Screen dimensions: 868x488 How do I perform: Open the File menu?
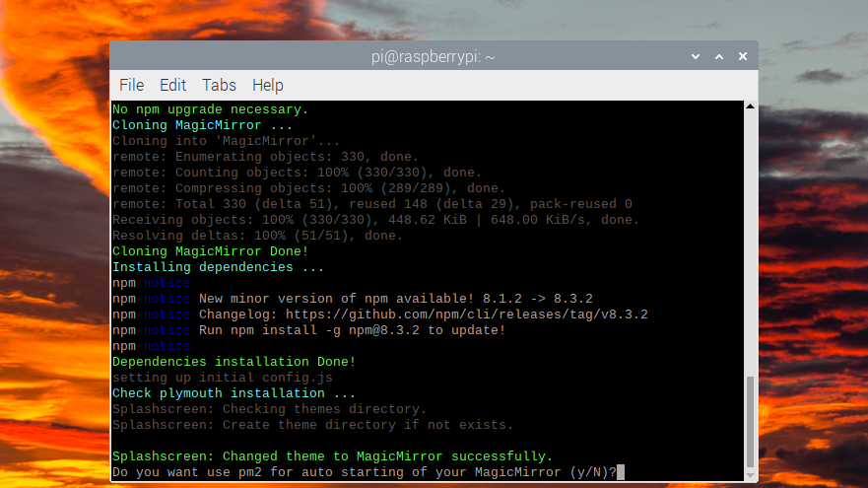(132, 86)
